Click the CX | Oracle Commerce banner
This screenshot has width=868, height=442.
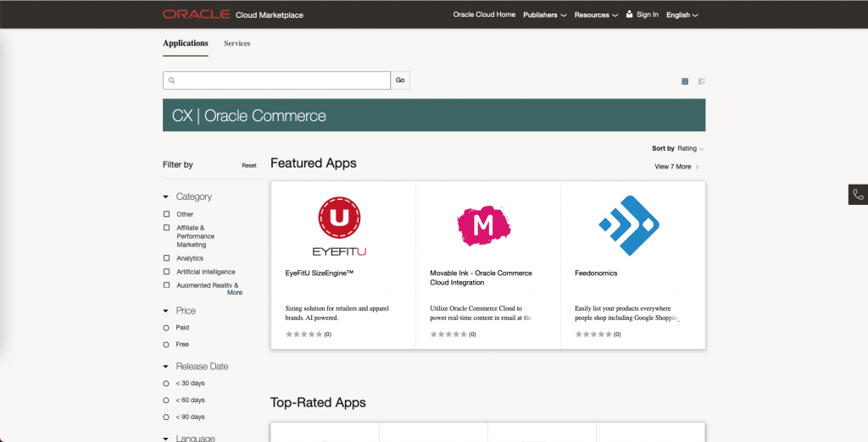pos(434,115)
